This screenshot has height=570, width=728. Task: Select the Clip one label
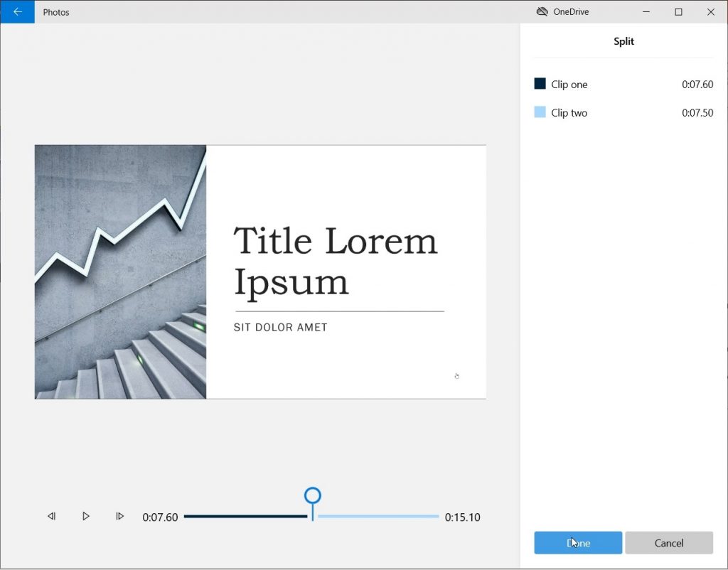569,85
